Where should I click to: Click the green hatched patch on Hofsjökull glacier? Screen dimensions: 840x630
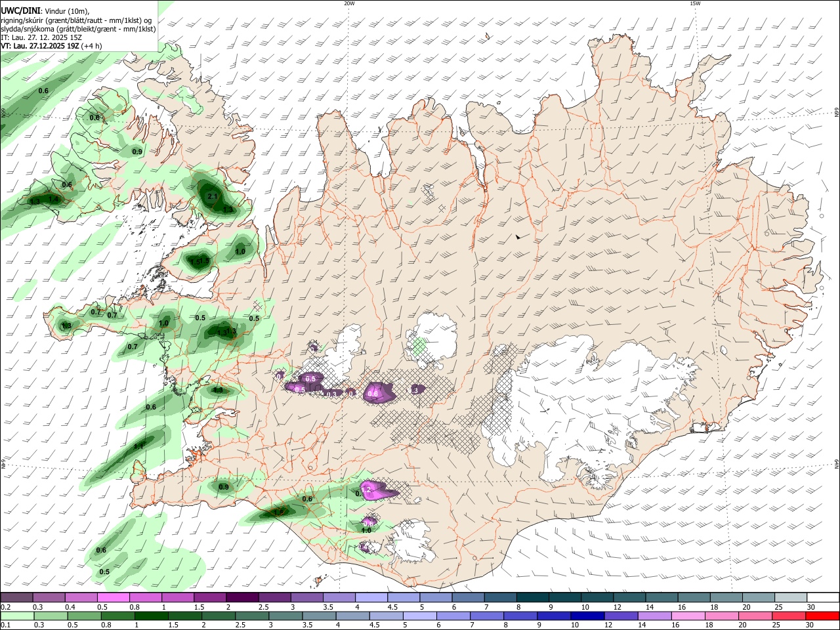[418, 345]
